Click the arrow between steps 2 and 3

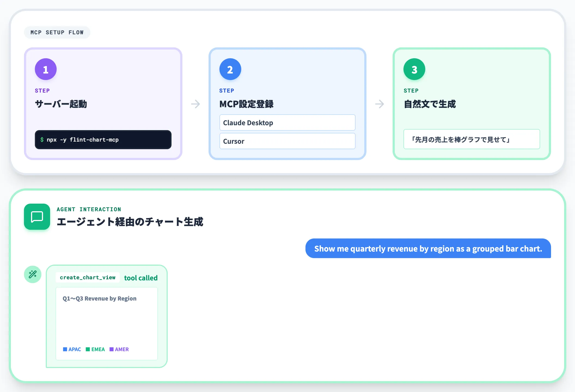380,104
